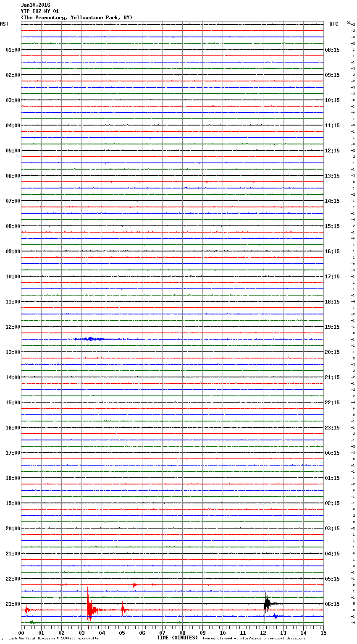Select the 08:00 MST time label

click(13, 226)
